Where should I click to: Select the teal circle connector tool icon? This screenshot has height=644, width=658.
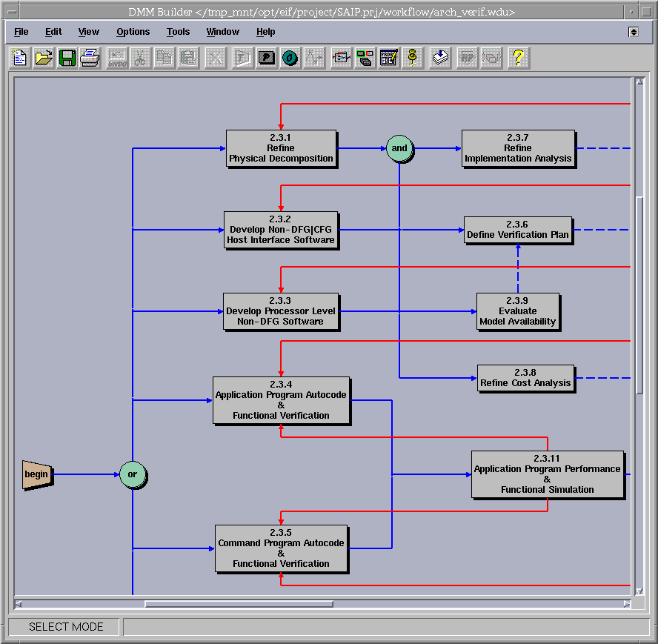[290, 58]
